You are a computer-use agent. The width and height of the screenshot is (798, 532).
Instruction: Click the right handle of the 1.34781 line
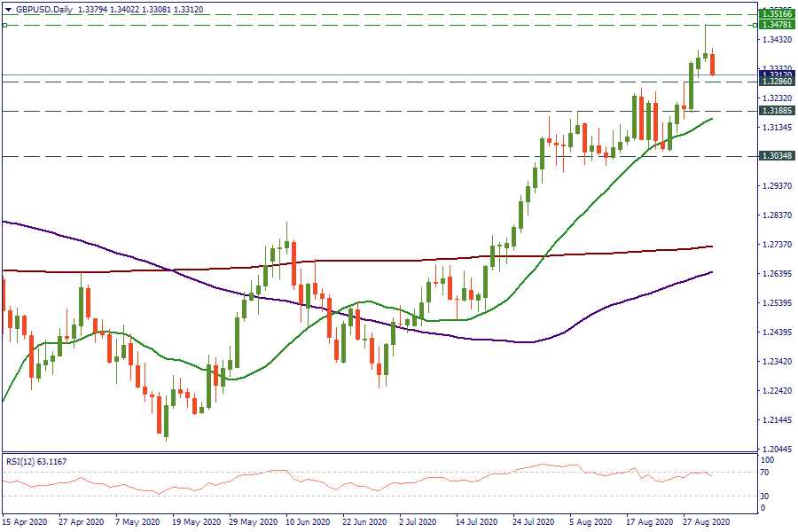[x=755, y=26]
